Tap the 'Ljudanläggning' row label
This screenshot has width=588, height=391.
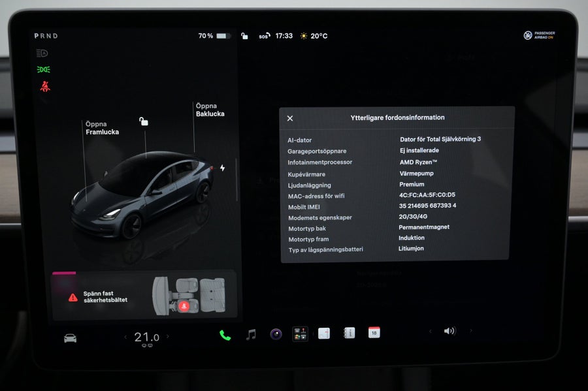click(x=310, y=185)
